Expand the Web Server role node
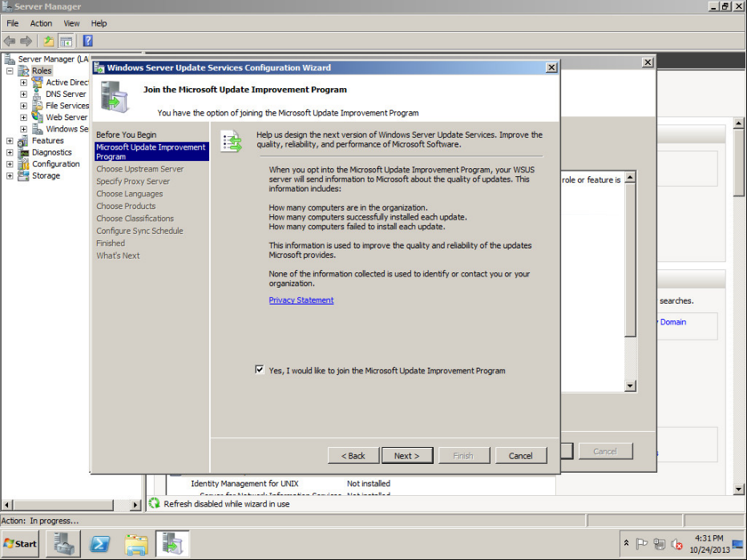Image resolution: width=747 pixels, height=560 pixels. point(23,117)
